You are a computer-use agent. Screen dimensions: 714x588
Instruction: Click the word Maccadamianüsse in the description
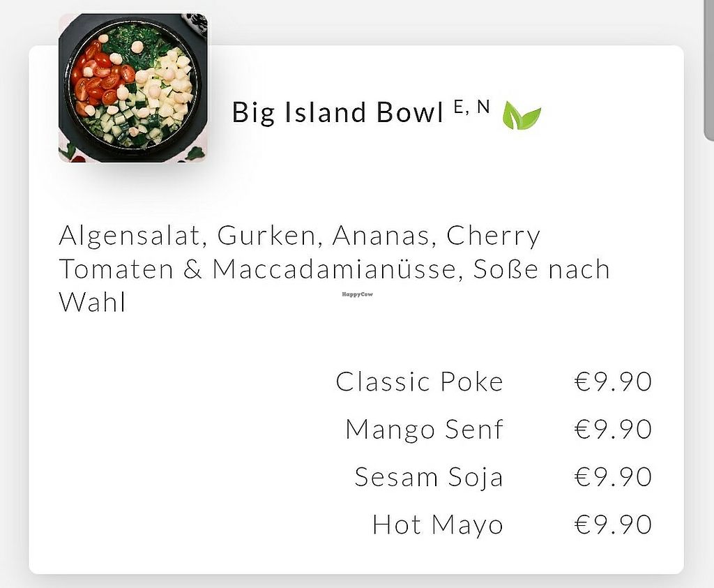(337, 269)
